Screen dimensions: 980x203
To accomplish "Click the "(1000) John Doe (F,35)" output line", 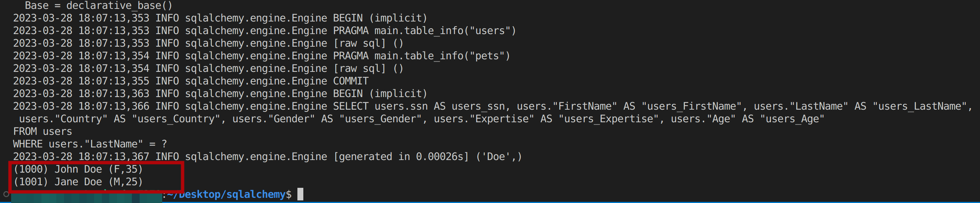I will tap(78, 169).
